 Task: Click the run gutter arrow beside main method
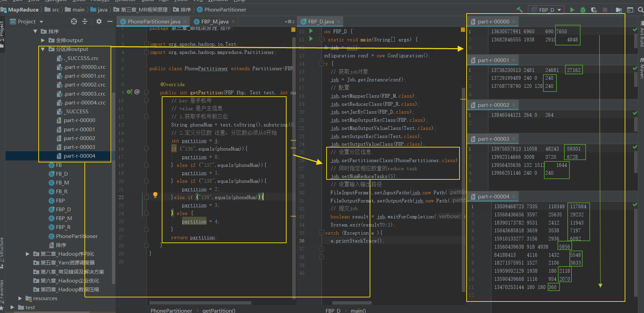311,39
